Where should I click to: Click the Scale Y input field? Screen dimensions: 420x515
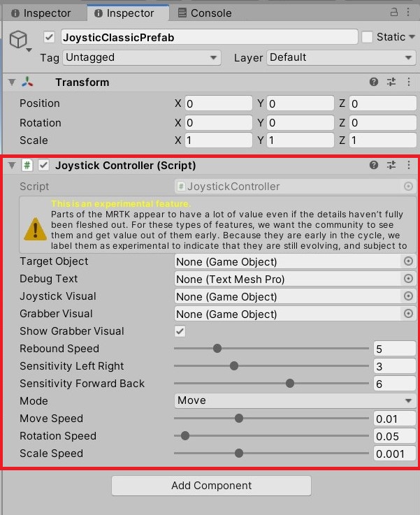coord(300,140)
